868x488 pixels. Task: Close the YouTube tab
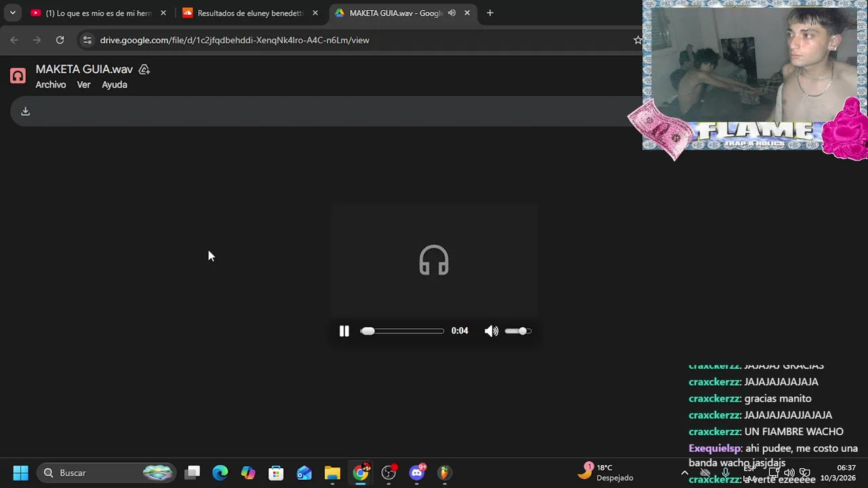(163, 13)
